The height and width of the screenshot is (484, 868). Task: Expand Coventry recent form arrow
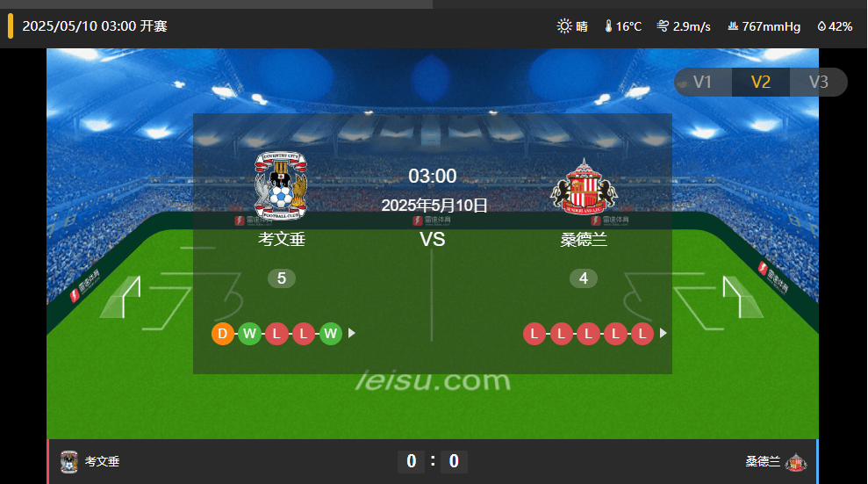(x=352, y=334)
